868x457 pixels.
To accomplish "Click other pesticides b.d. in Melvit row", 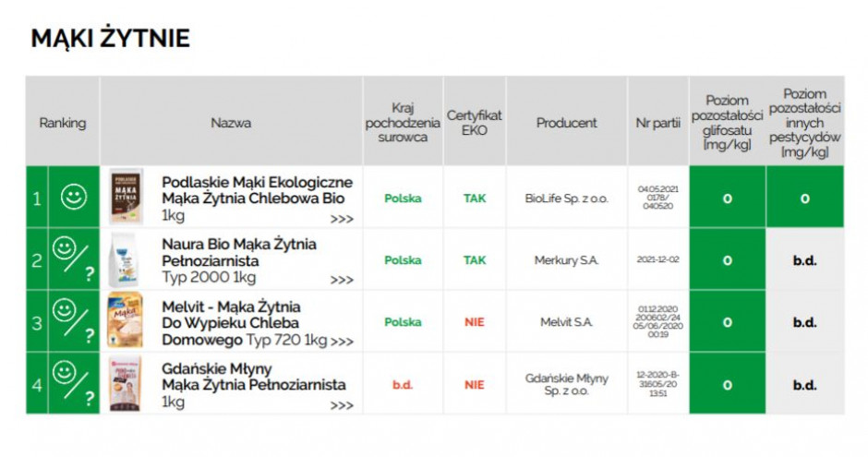I will (x=805, y=322).
